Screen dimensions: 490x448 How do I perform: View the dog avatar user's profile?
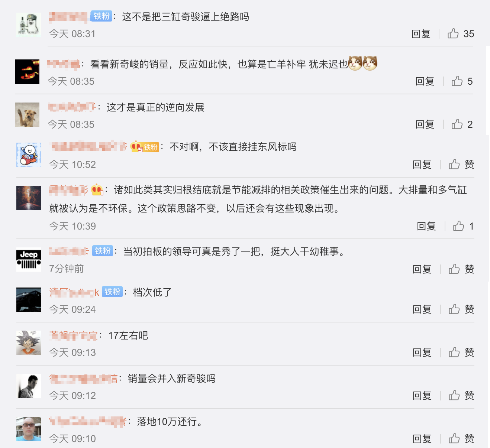[x=27, y=115]
